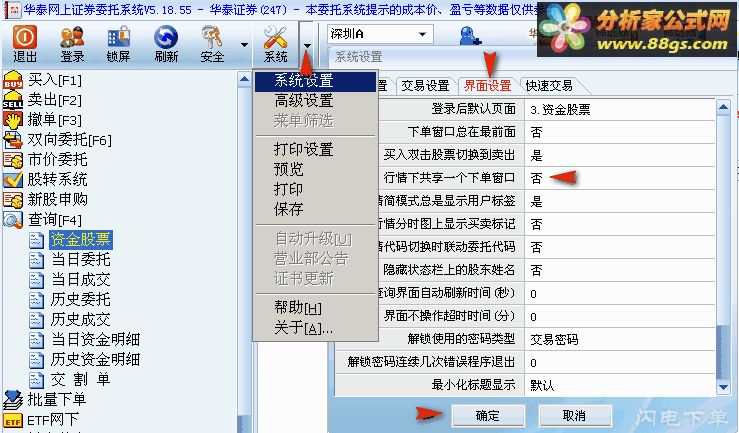739x433 pixels.
Task: Edit 查询界面自动刷新时间(秒) value field
Action: 620,293
